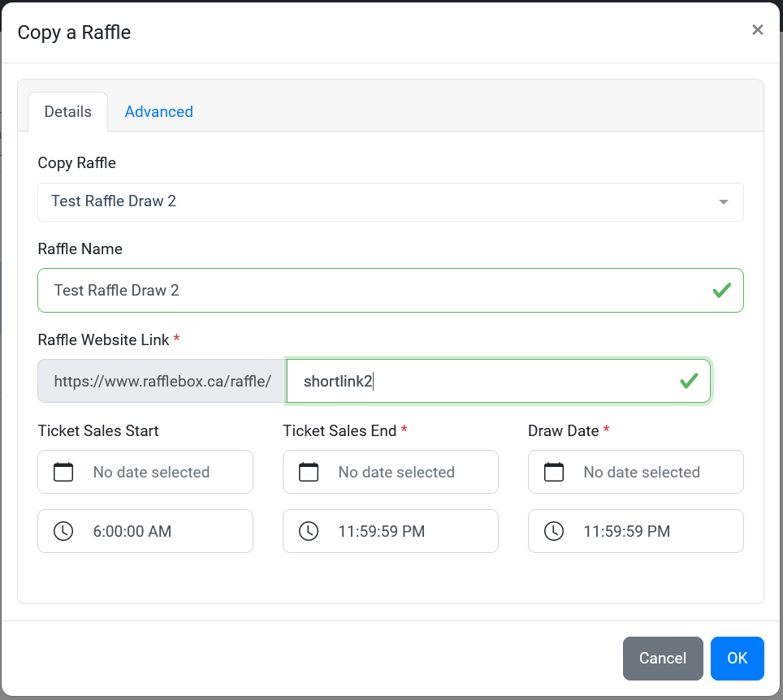Click the Ticket Sales End calendar icon
This screenshot has height=700, width=783.
(x=309, y=472)
